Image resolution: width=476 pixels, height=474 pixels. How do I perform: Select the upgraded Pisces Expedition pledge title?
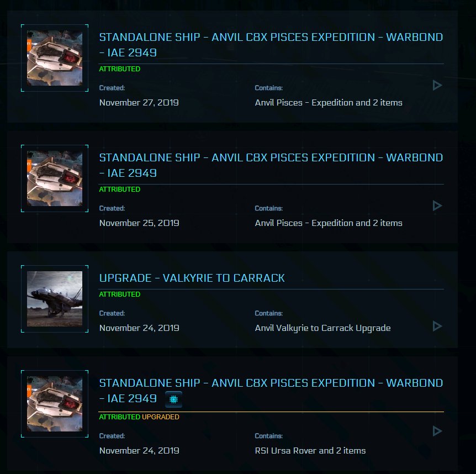[271, 391]
